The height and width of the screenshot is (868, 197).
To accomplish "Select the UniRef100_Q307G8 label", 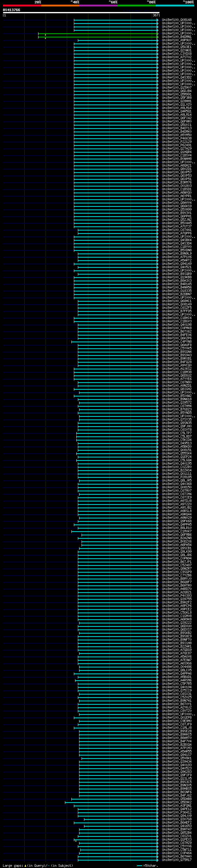I will click(x=177, y=819).
